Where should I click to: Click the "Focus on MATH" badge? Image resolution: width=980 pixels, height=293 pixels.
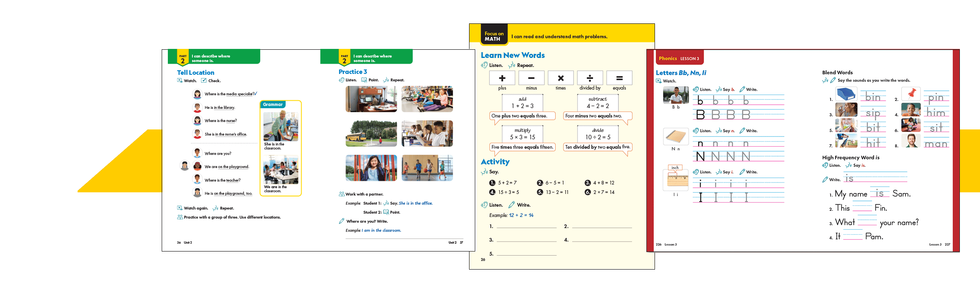point(494,34)
